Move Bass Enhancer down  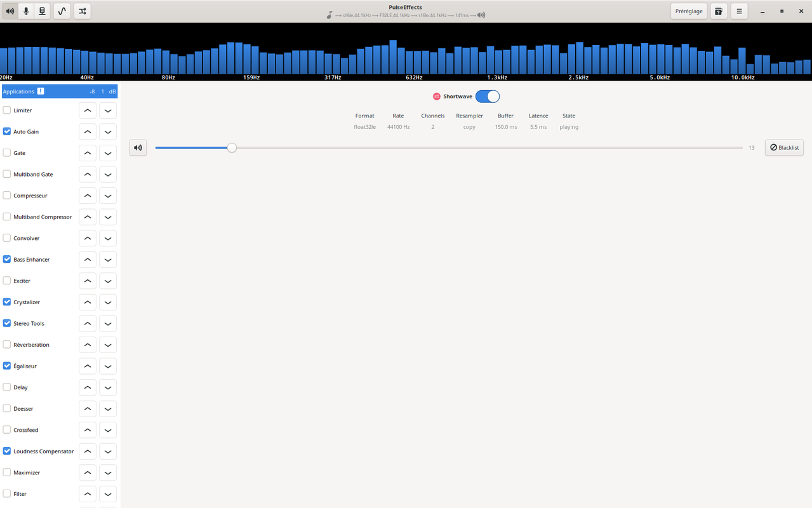[x=108, y=260]
